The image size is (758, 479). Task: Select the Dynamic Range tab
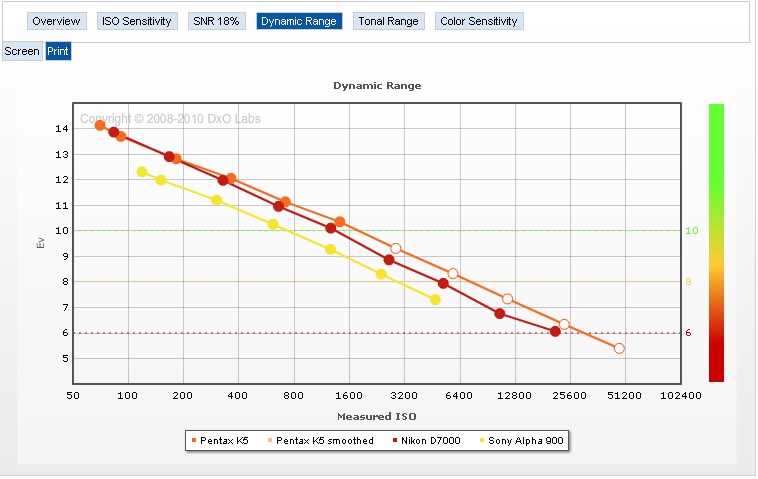(299, 21)
